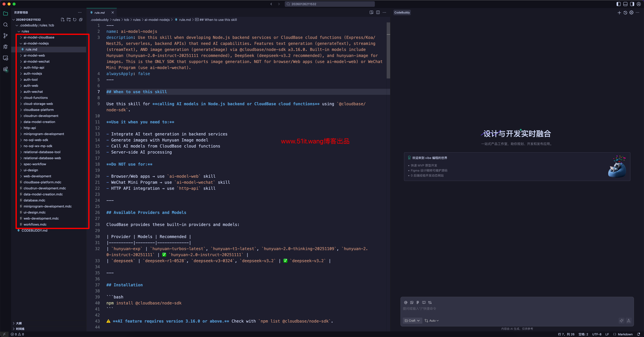Open the Craft mode dropdown

[x=412, y=321]
